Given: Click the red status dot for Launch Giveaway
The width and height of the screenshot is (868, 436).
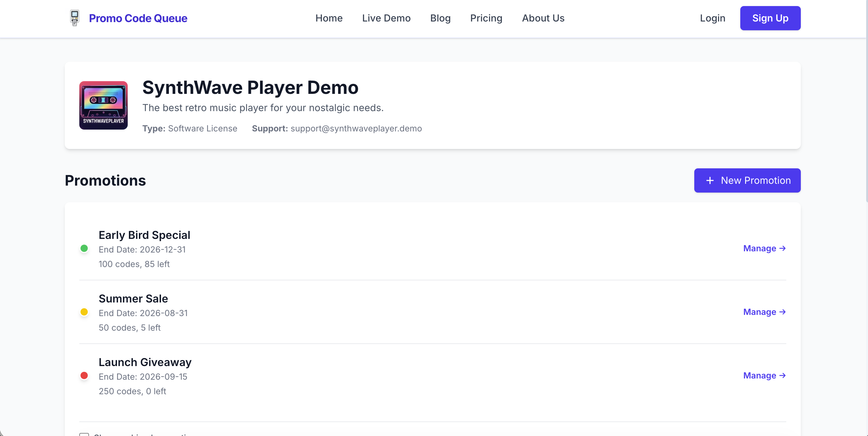Looking at the screenshot, I should click(x=84, y=375).
